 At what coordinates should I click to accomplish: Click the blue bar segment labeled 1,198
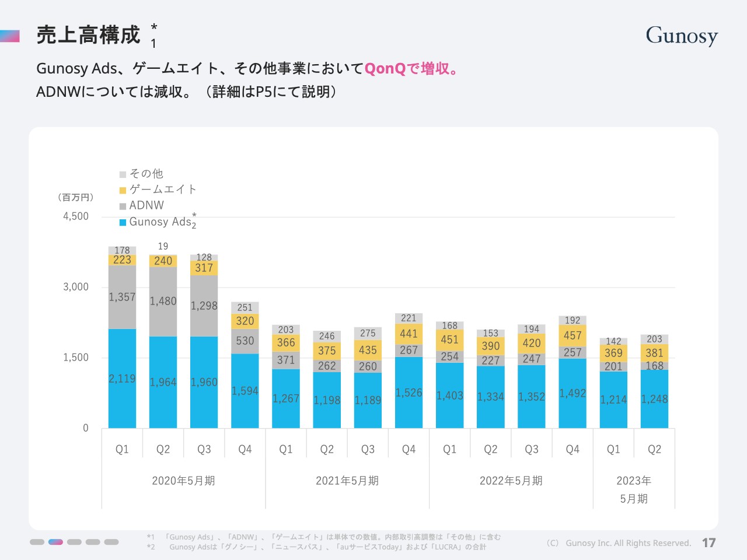(327, 400)
